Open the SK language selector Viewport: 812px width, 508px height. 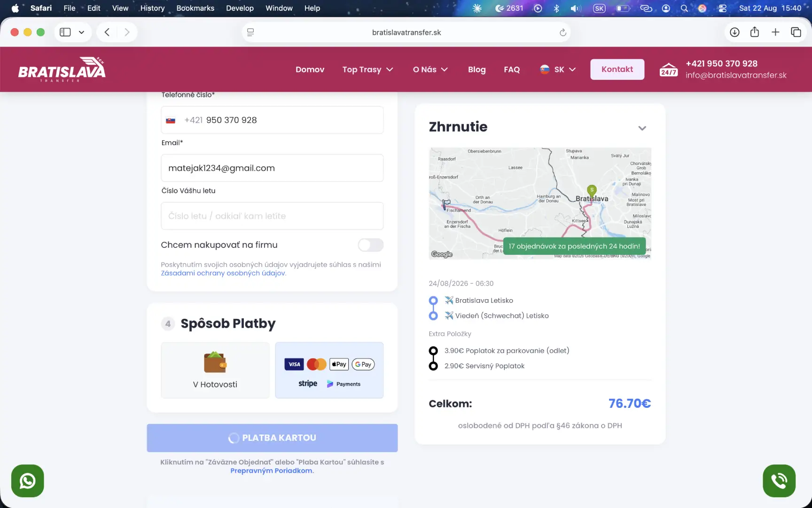(x=558, y=70)
